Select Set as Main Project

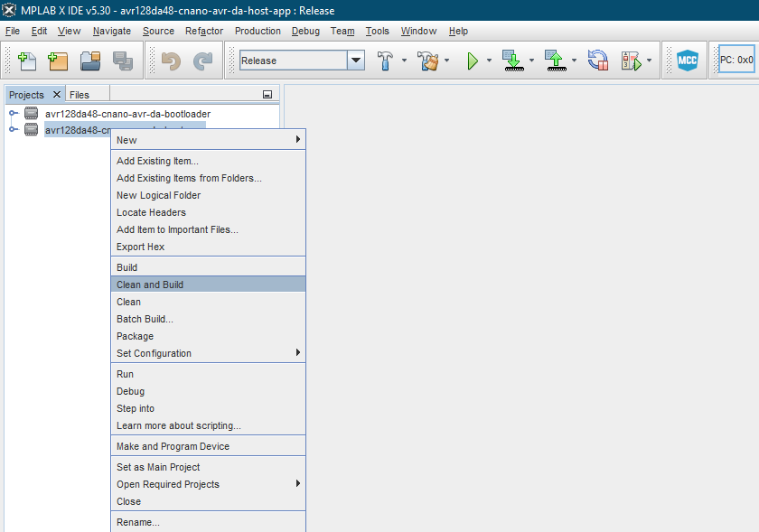pyautogui.click(x=209, y=467)
